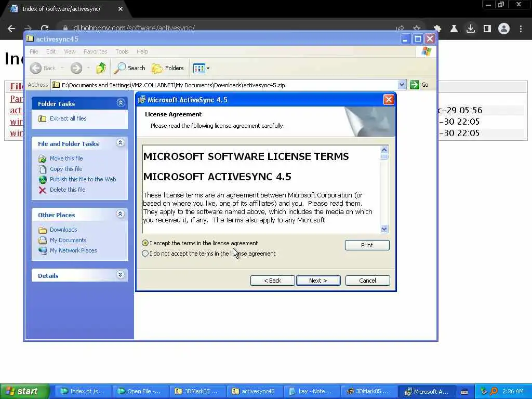This screenshot has width=532, height=399.
Task: Click the taskbar tray magnifier icon
Action: tap(494, 391)
